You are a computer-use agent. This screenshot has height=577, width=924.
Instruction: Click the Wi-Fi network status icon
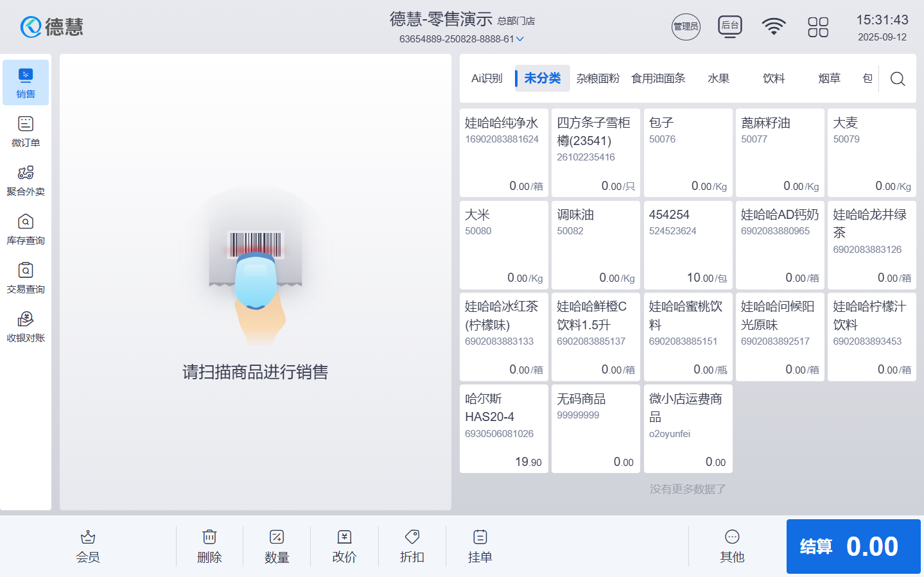(x=774, y=26)
